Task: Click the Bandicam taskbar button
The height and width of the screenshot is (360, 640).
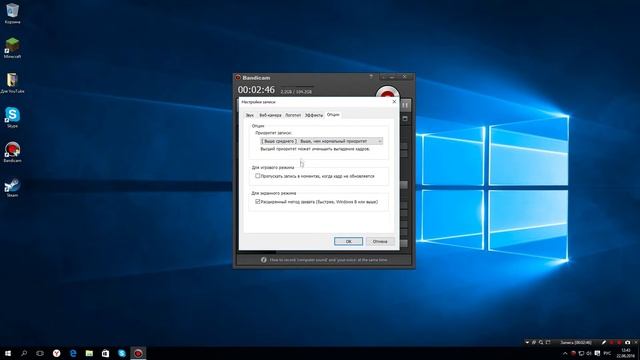Action: [138, 353]
